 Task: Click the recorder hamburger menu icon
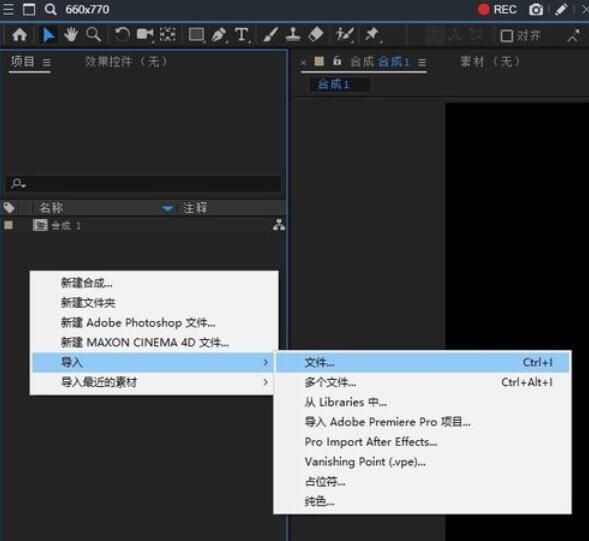pos(8,9)
